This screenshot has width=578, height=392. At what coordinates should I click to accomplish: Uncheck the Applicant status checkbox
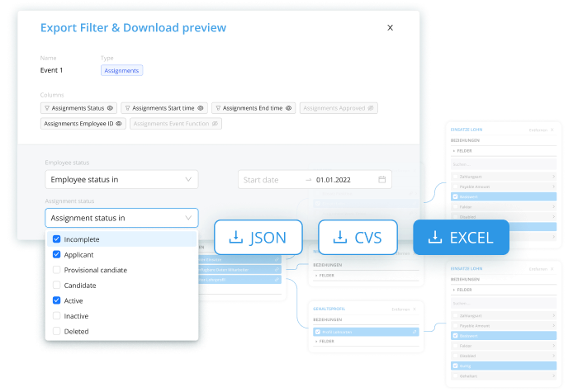click(x=56, y=254)
